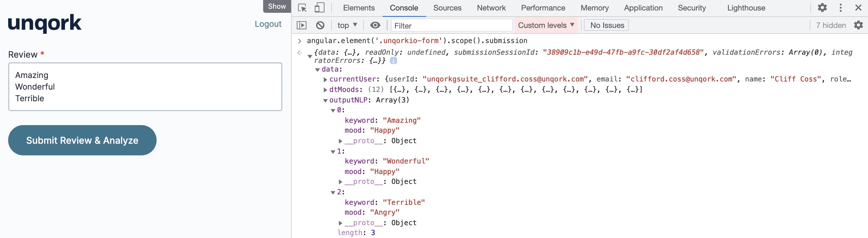The image size is (868, 238).
Task: Click the console Filter input
Action: pos(451,25)
